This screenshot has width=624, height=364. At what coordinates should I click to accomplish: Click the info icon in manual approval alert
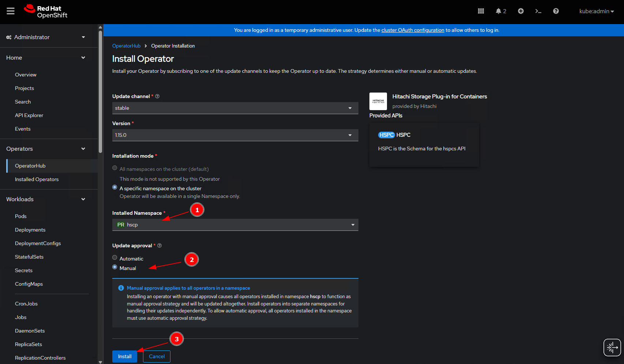click(x=121, y=288)
